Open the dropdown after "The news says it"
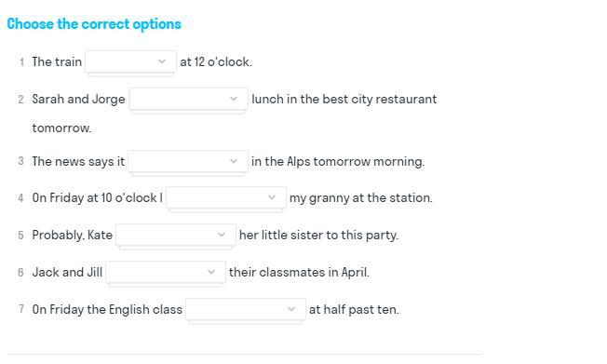 [188, 161]
